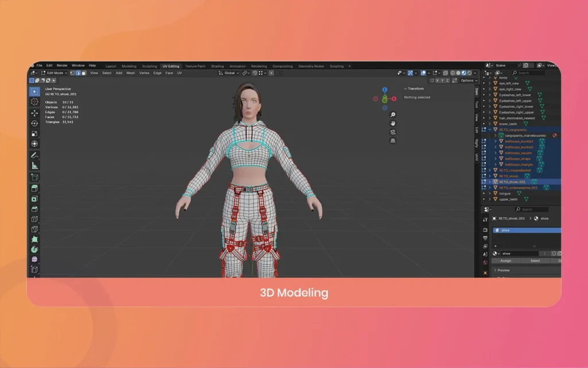Switch perspective/orthographic grid icon
588x368 pixels.
coord(393,140)
